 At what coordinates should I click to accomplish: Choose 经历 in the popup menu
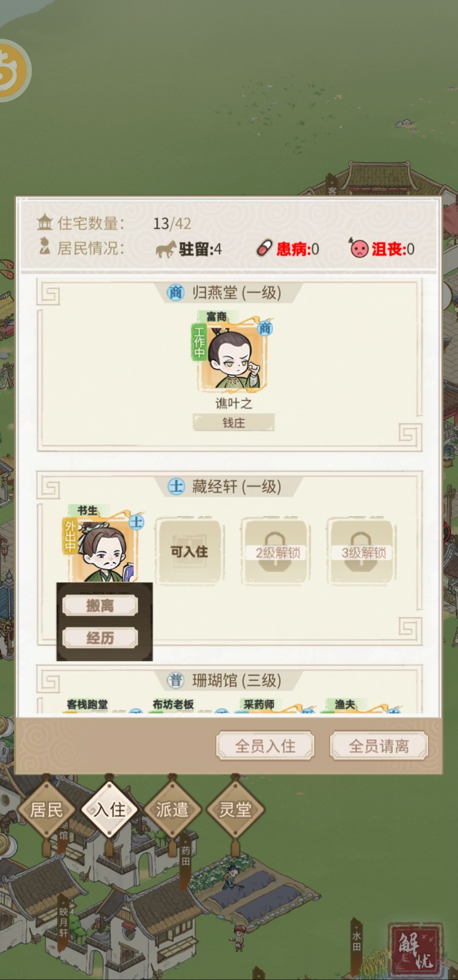100,638
